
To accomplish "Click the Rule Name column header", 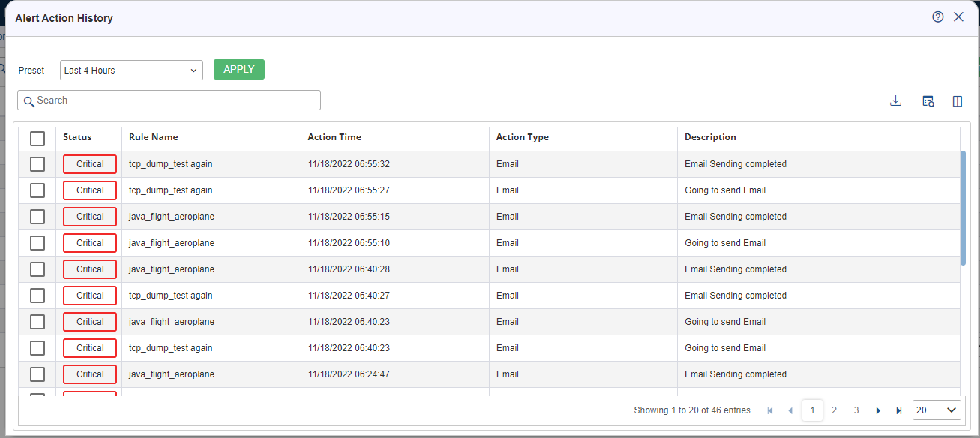I will [x=154, y=137].
